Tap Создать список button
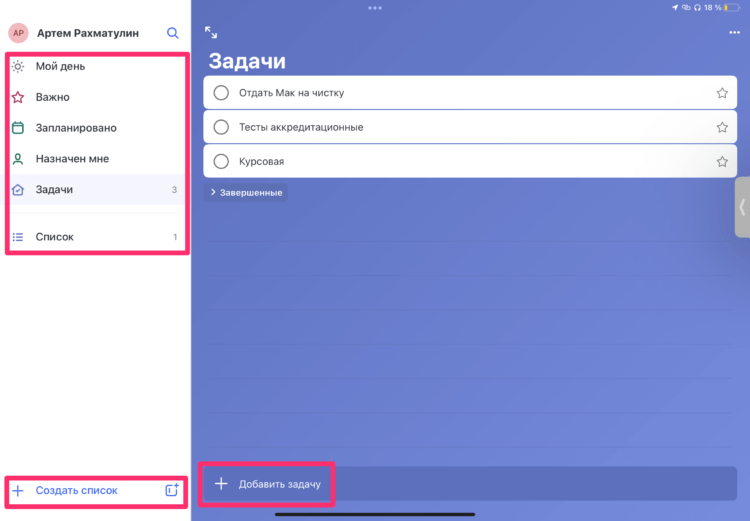750x521 pixels. (77, 490)
